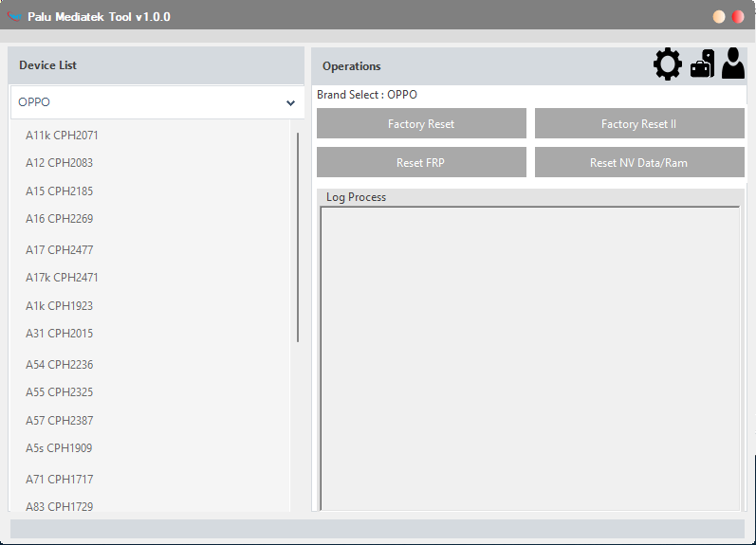Click the device list vertical scrollbar
Image resolution: width=756 pixels, height=545 pixels.
click(298, 237)
